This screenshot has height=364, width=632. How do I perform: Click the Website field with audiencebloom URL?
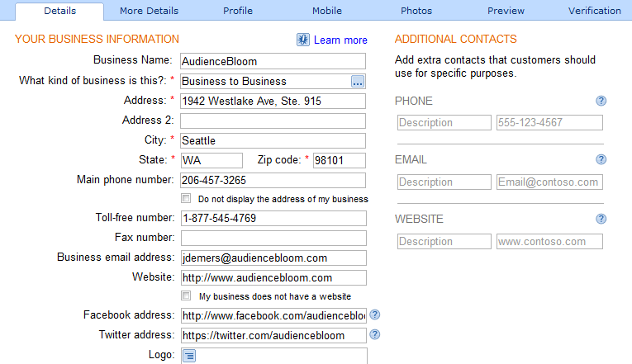[273, 277]
